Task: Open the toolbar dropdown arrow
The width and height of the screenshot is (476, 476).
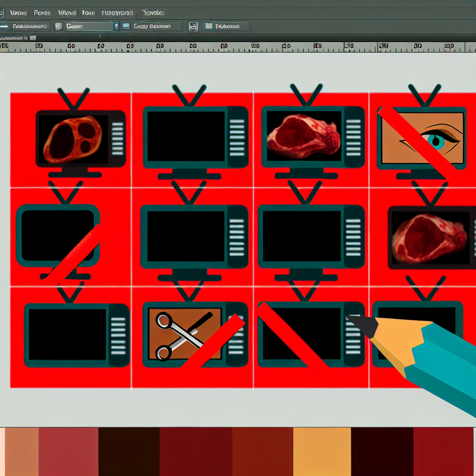Action: (116, 26)
